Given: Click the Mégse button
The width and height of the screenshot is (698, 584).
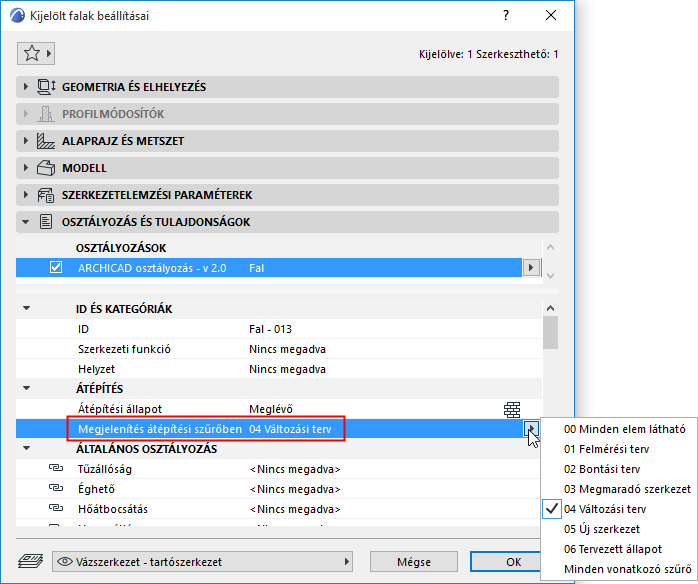Looking at the screenshot, I should pyautogui.click(x=414, y=562).
